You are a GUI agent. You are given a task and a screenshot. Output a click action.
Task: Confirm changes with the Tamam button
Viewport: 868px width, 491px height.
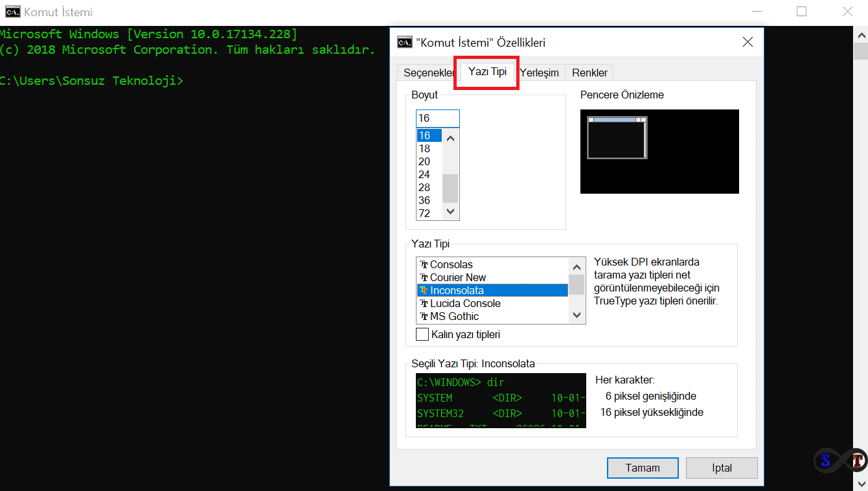tap(643, 468)
